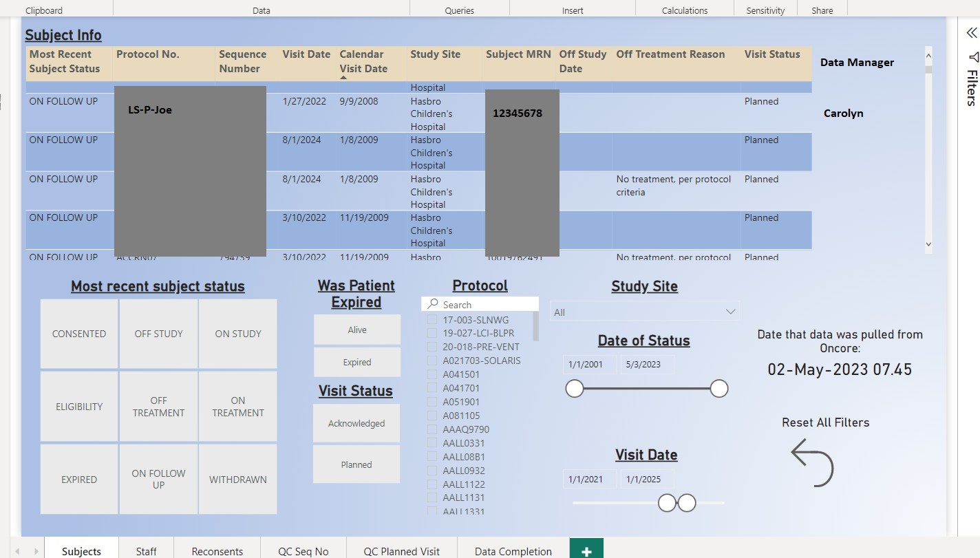Viewport: 980px width, 558px height.
Task: Open the QC Planned Visit tab
Action: pyautogui.click(x=401, y=551)
